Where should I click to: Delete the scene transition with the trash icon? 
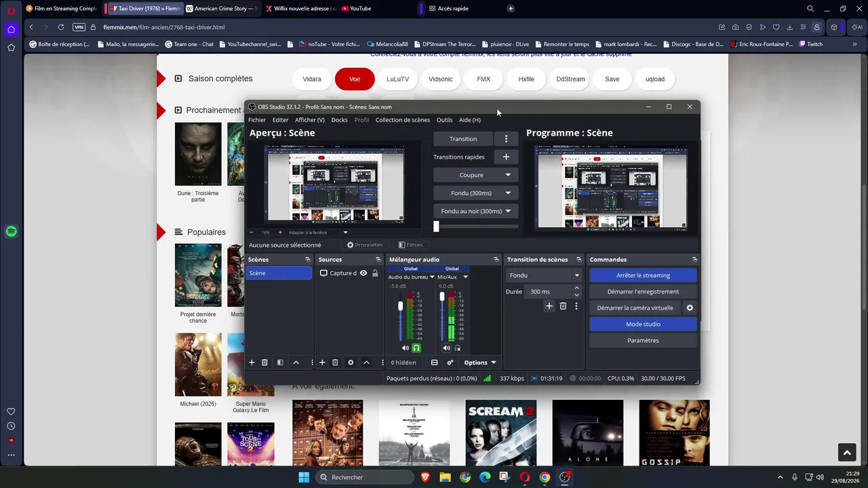pyautogui.click(x=563, y=306)
